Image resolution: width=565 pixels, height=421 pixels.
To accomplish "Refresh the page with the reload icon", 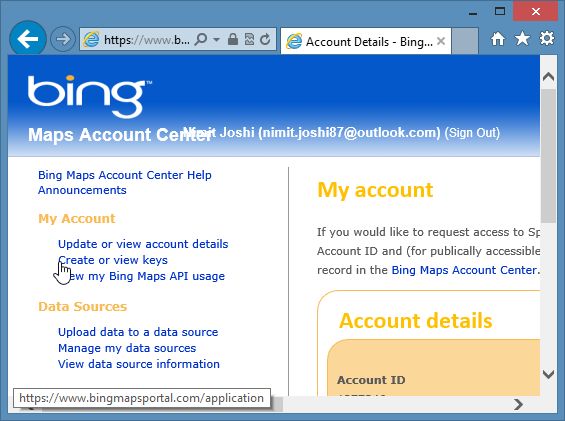I will [x=265, y=39].
